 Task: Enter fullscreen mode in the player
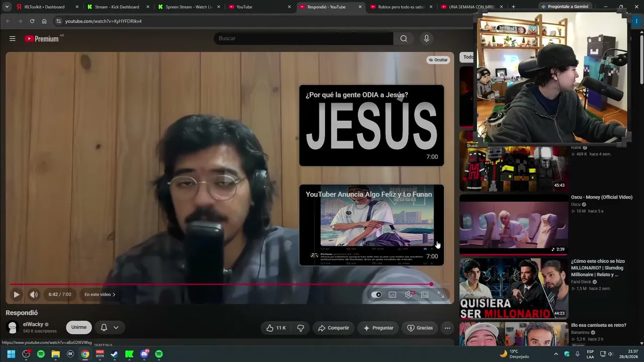point(441,295)
